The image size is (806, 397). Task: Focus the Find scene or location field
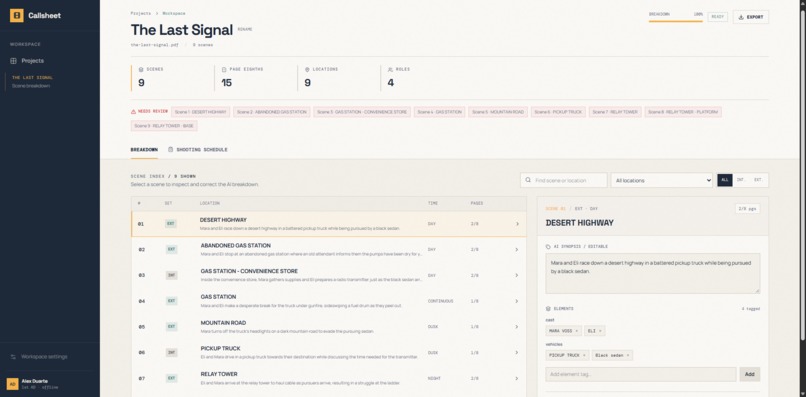564,181
